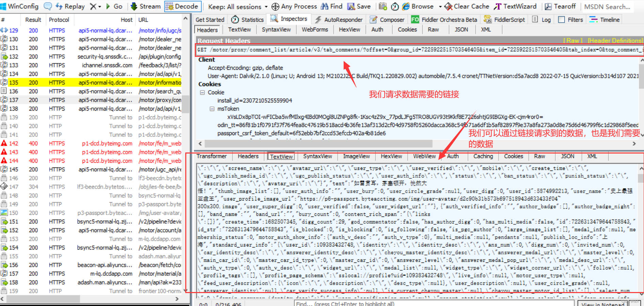Select session 150 image icon row
Screen dimensions: 644x306
(x=91, y=213)
